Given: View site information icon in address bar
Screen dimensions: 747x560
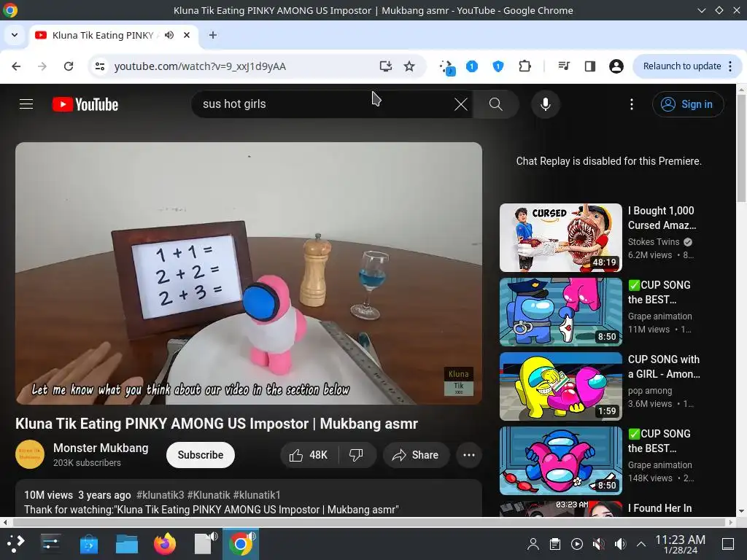Looking at the screenshot, I should [99, 66].
